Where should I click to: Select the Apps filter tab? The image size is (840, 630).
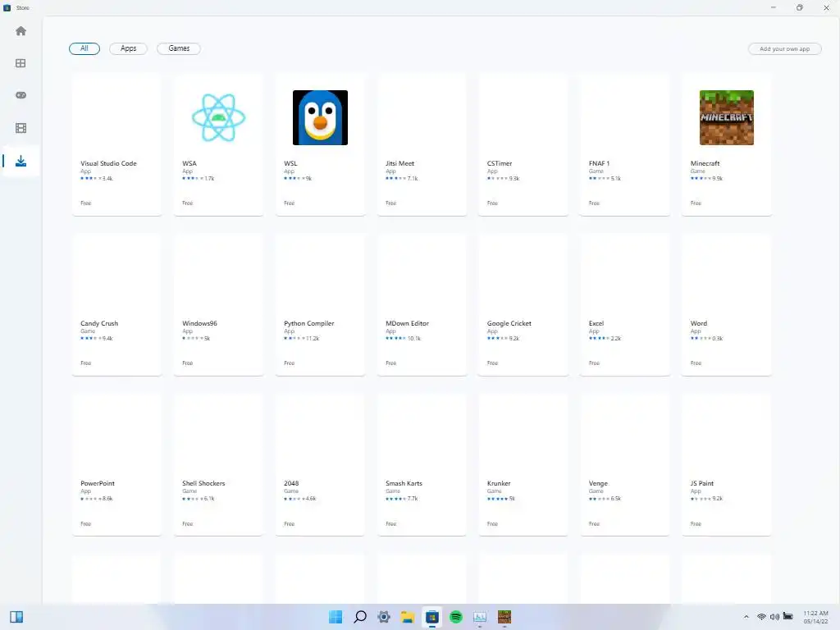tap(128, 48)
